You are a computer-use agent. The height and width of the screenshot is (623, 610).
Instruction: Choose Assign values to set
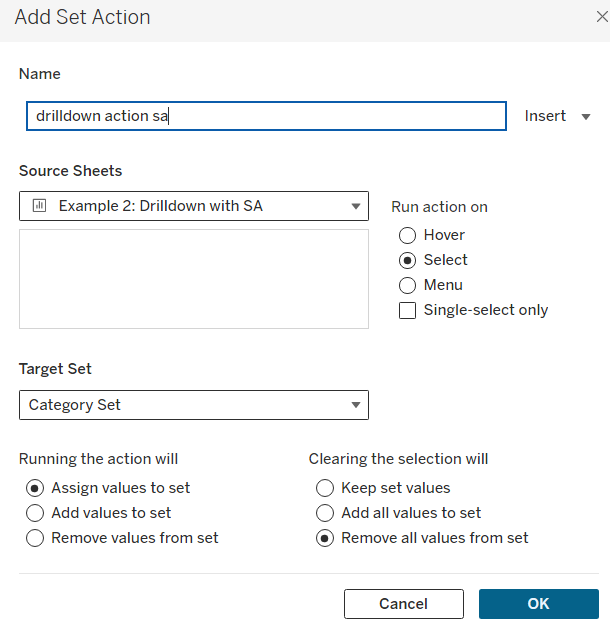35,488
